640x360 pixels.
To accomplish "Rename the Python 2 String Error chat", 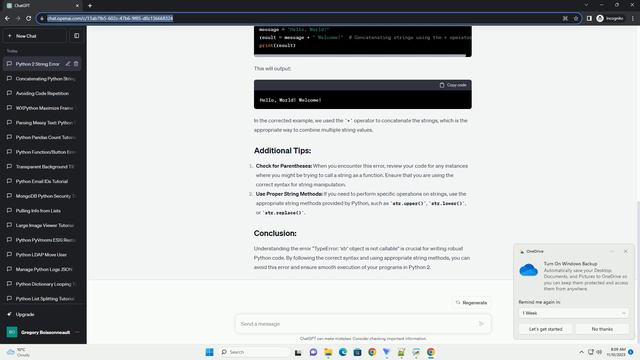I will pyautogui.click(x=68, y=64).
